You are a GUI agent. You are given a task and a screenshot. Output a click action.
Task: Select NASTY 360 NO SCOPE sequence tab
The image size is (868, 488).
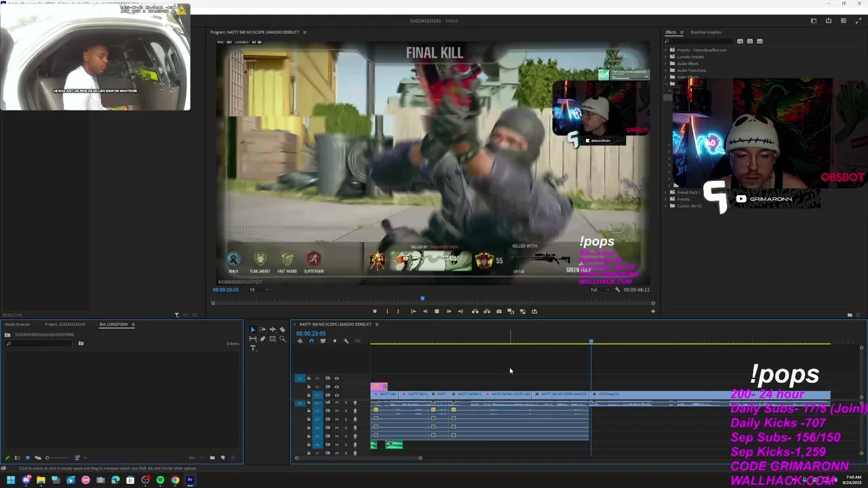pos(336,324)
